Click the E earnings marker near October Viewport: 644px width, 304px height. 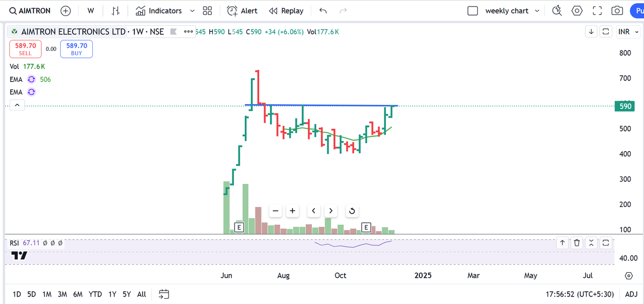[x=367, y=227]
